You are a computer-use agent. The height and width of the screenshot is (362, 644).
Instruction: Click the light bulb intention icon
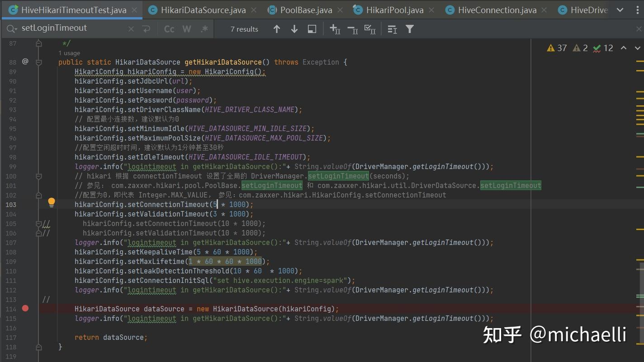pyautogui.click(x=52, y=202)
